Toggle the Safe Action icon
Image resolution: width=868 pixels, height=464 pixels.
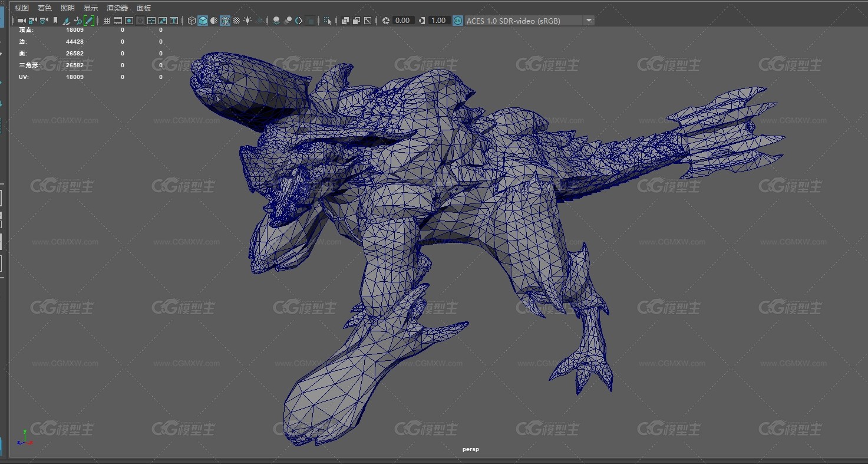click(x=163, y=21)
